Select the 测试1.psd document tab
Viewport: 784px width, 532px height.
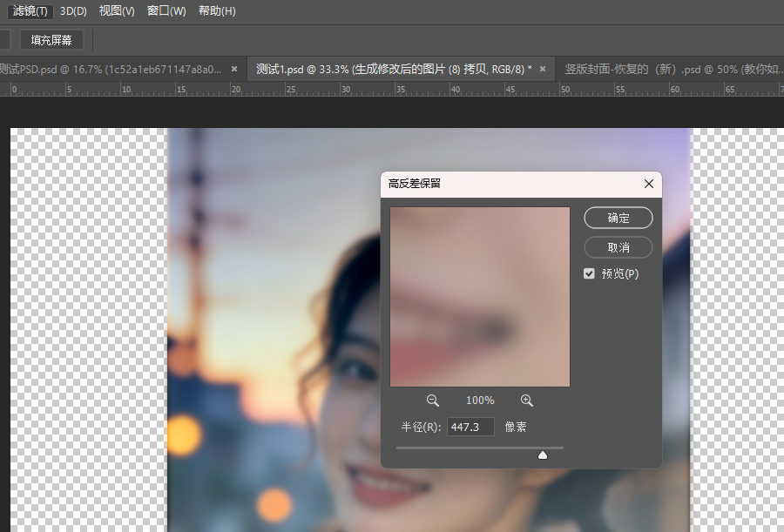click(394, 69)
